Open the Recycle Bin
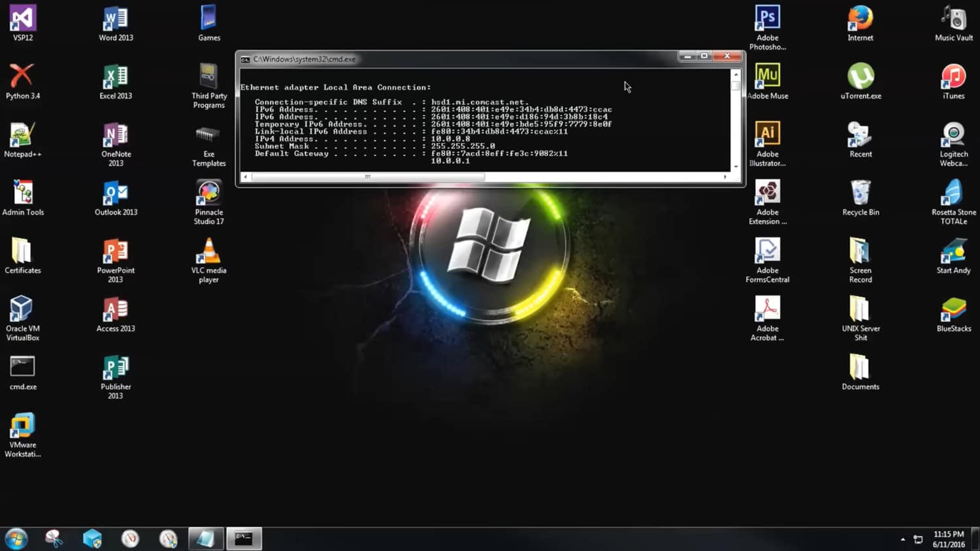 pyautogui.click(x=860, y=198)
